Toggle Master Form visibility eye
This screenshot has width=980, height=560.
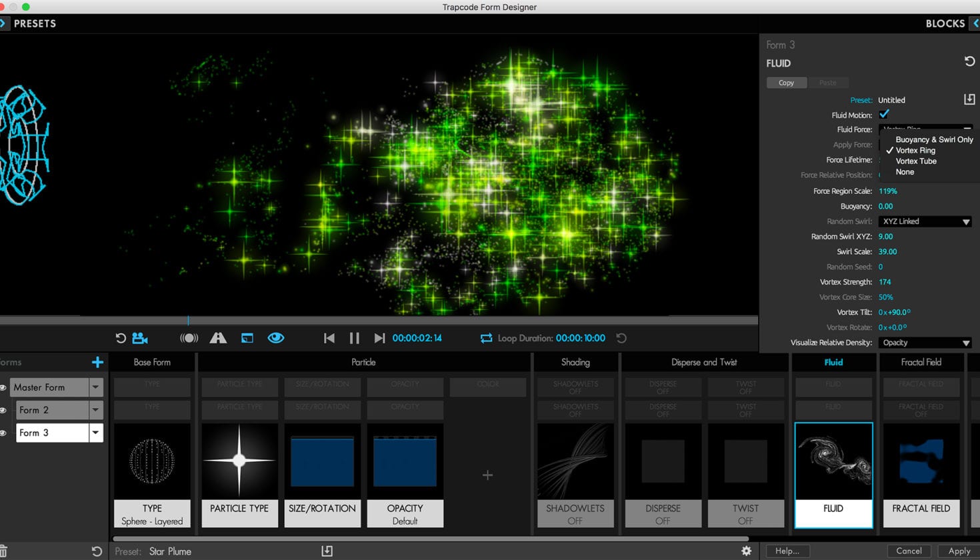pos(4,387)
